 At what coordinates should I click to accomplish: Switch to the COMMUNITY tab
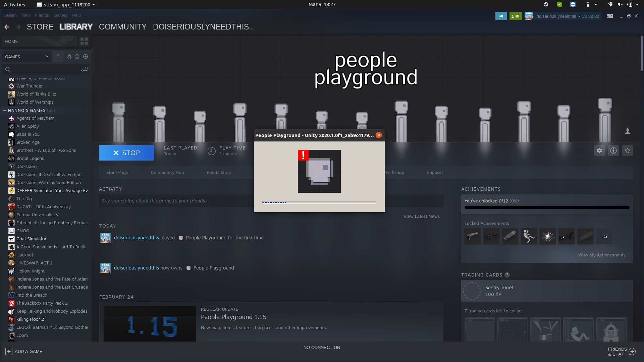[x=122, y=27]
